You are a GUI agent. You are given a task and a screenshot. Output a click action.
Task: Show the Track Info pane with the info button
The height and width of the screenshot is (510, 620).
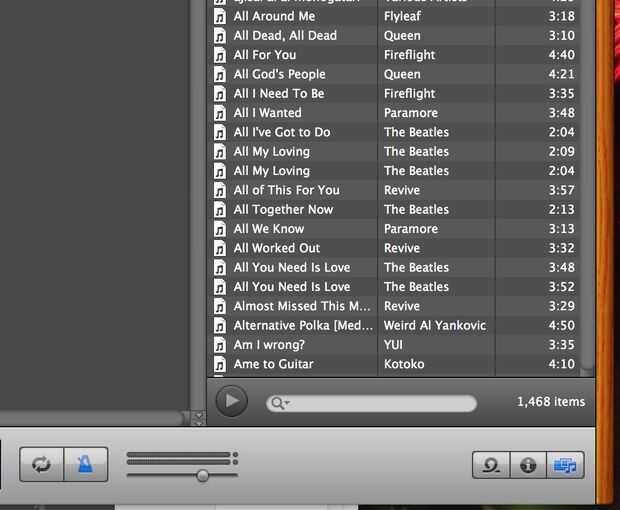click(528, 465)
